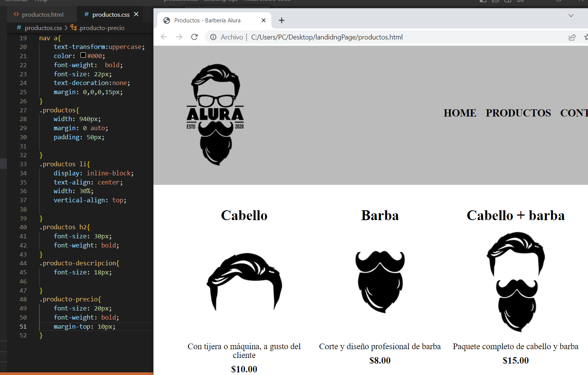This screenshot has height=375, width=588.
Task: Click the $15.00 price
Action: point(516,361)
